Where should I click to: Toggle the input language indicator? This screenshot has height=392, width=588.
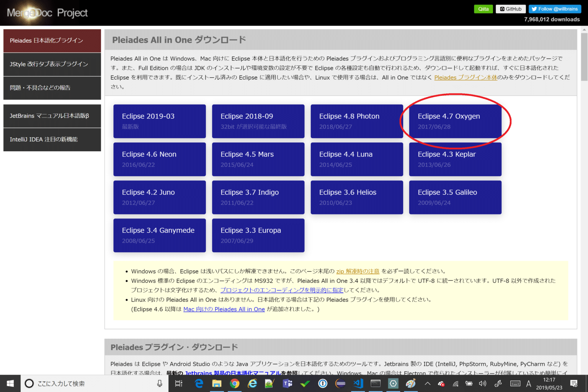point(529,384)
